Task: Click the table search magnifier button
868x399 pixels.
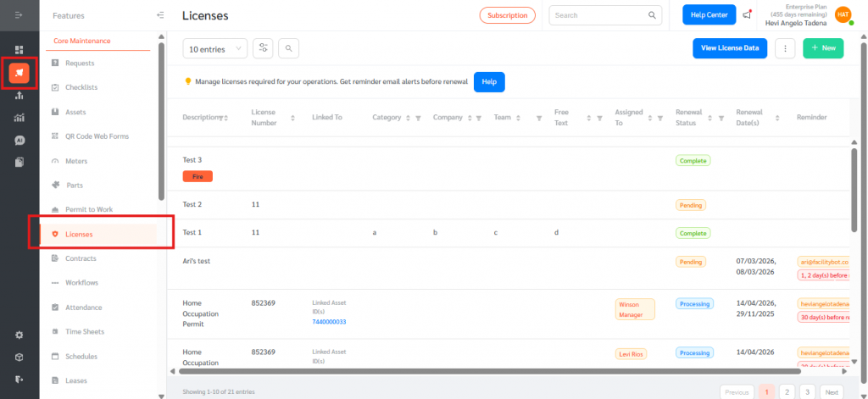Action: coord(288,49)
